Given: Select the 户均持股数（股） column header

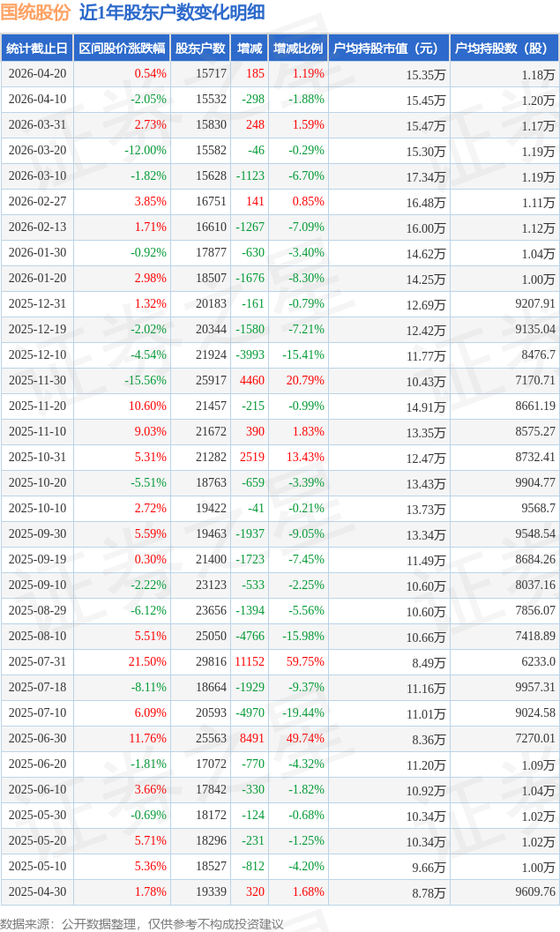Looking at the screenshot, I should [504, 48].
